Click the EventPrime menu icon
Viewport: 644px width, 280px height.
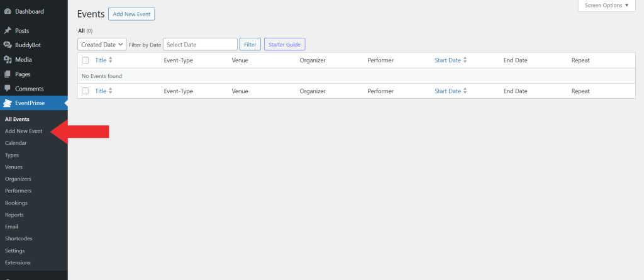[x=8, y=103]
